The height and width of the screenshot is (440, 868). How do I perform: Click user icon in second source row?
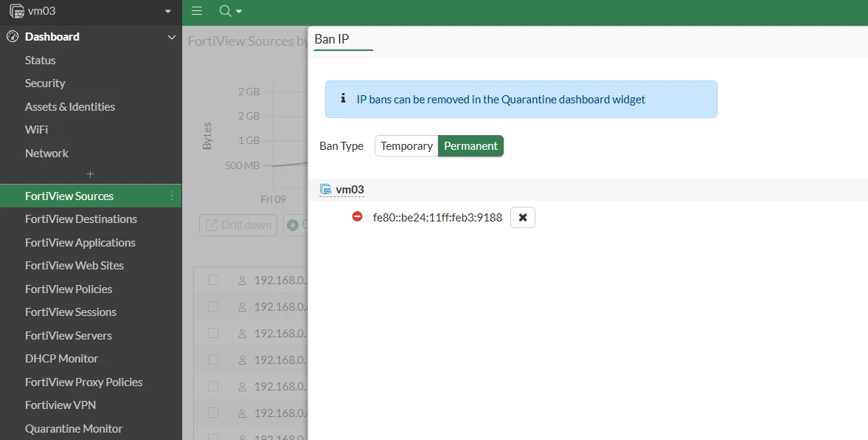pos(242,307)
